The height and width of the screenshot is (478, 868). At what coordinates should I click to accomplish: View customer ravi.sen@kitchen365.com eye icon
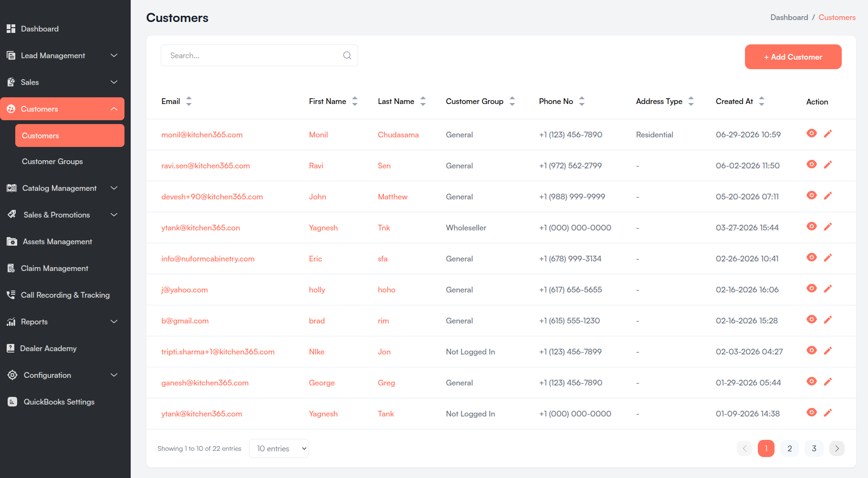812,164
